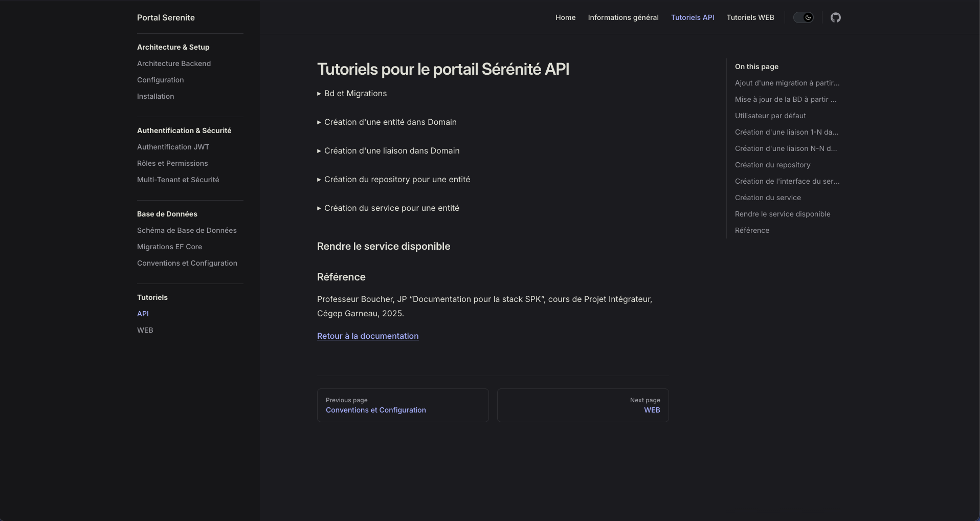Toggle the dark mode switch
The image size is (980, 521).
click(803, 17)
